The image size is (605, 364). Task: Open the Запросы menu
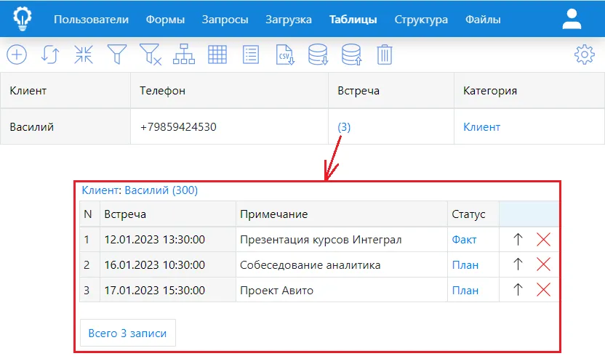225,20
